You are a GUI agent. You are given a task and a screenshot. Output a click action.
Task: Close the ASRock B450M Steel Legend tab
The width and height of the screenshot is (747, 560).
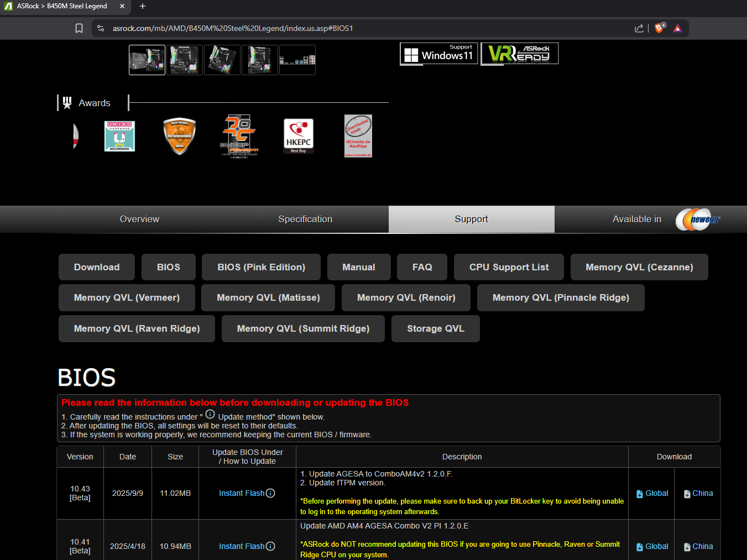(122, 6)
